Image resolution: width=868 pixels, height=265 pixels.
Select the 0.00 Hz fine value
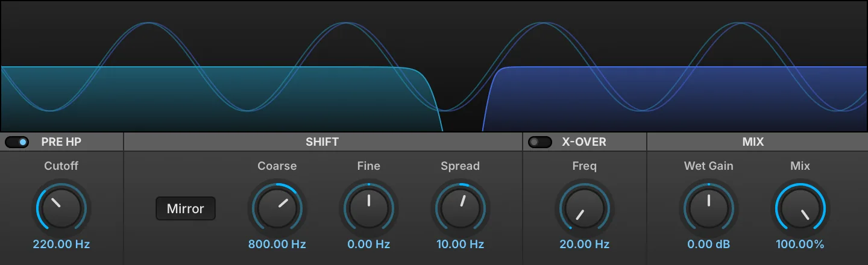coord(369,245)
